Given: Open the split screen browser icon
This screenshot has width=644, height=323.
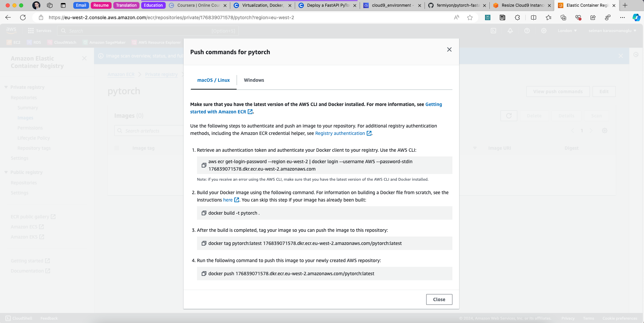Looking at the screenshot, I should pyautogui.click(x=533, y=17).
